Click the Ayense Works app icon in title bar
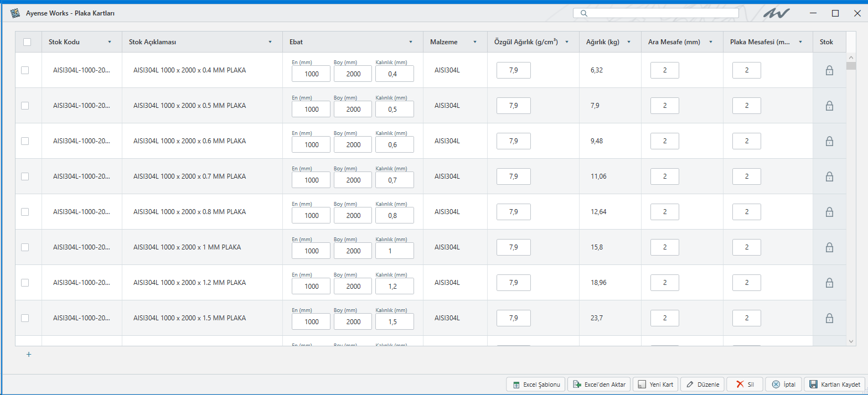Screen dimensions: 868x395 tap(15, 13)
